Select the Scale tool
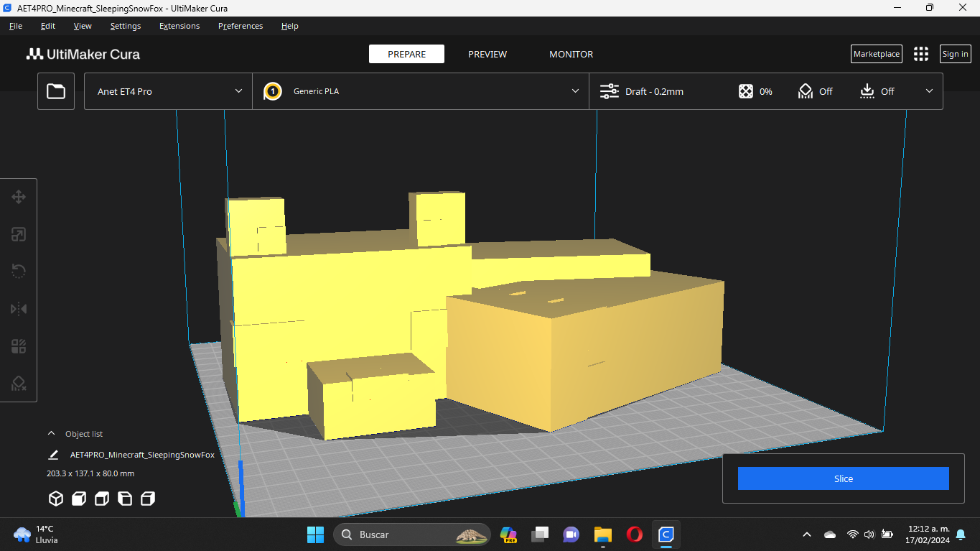The width and height of the screenshot is (980, 551). click(x=18, y=233)
